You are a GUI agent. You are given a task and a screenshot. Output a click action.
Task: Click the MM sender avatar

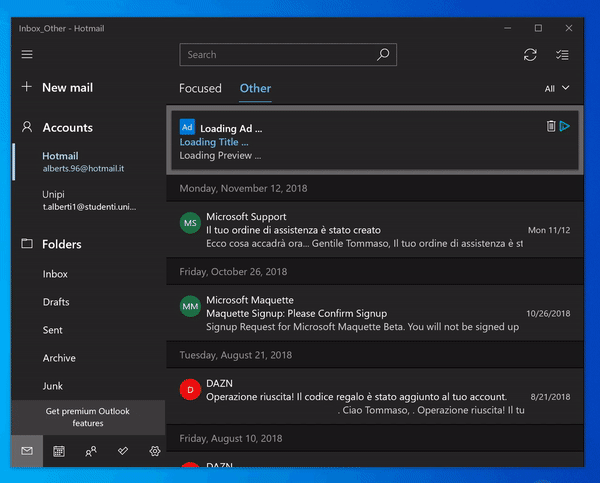pos(190,306)
